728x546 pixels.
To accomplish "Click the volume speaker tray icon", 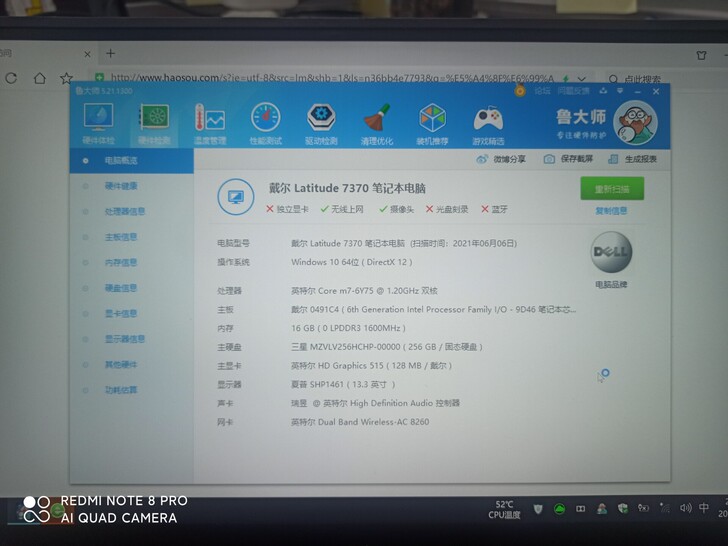I will point(685,508).
